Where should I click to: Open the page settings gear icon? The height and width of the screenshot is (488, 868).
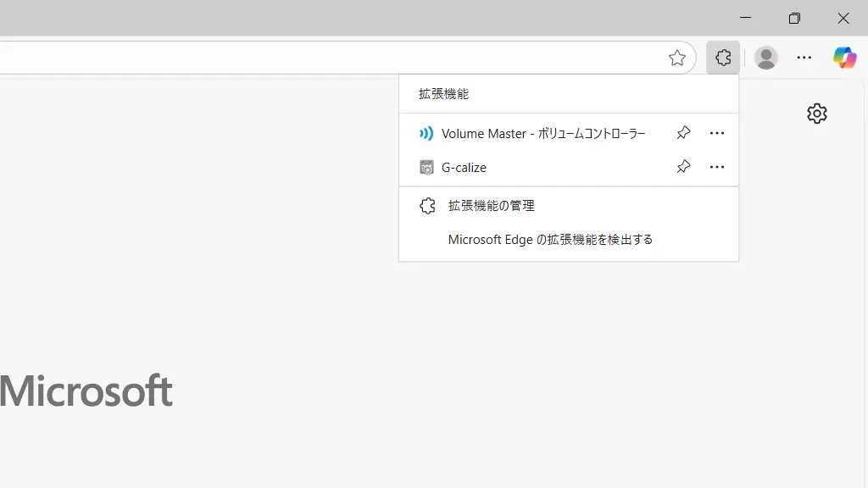816,114
